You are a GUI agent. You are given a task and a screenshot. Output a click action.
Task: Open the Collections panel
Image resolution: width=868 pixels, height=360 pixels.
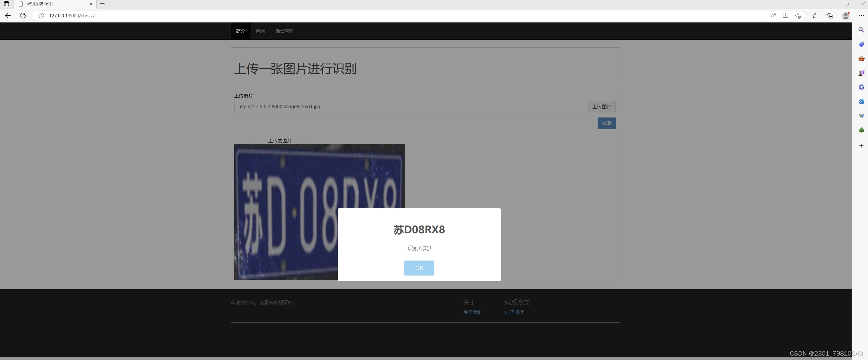830,16
